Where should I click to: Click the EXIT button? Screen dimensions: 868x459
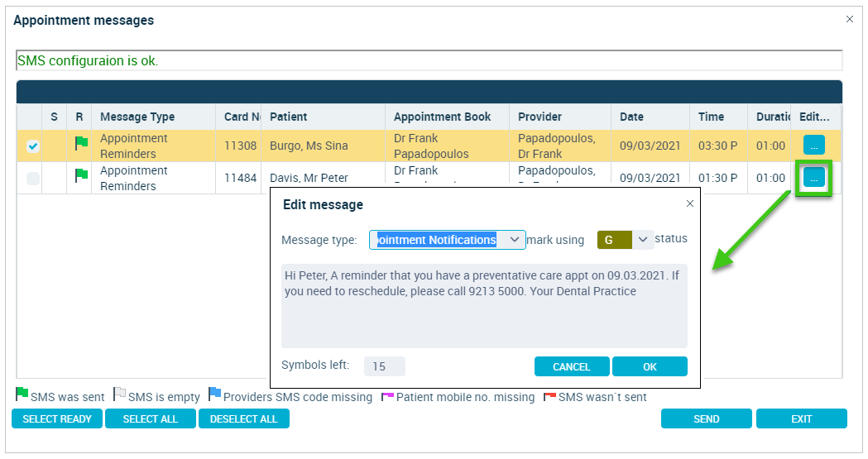click(802, 418)
